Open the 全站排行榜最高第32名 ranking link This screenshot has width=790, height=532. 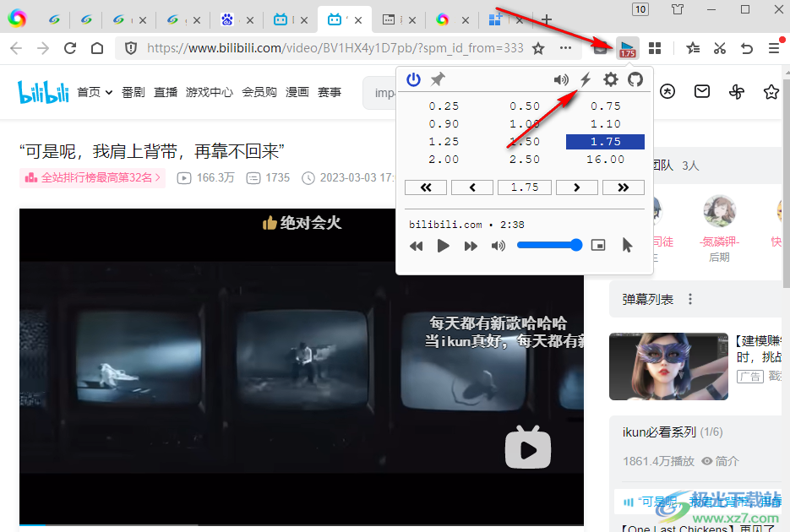pos(93,177)
